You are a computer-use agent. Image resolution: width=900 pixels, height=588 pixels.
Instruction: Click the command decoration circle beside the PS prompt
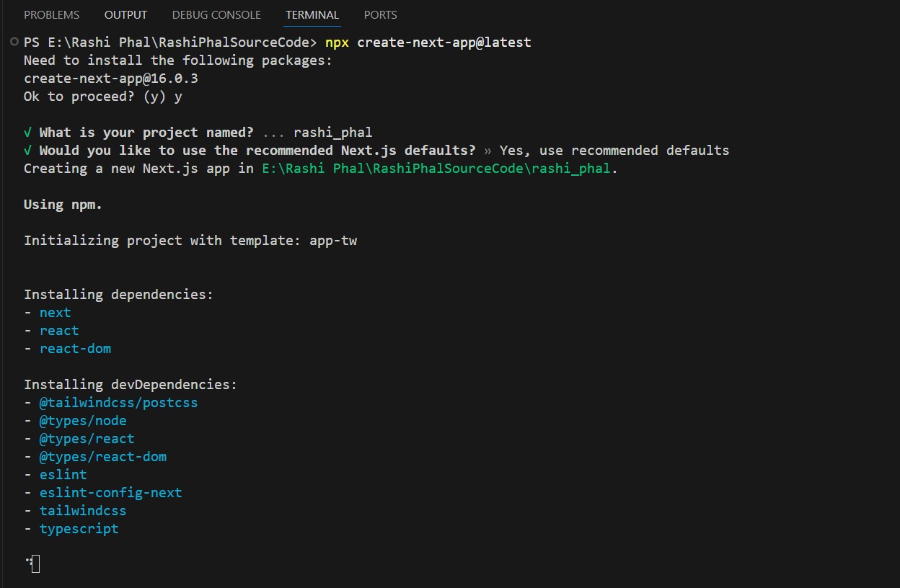pos(14,43)
